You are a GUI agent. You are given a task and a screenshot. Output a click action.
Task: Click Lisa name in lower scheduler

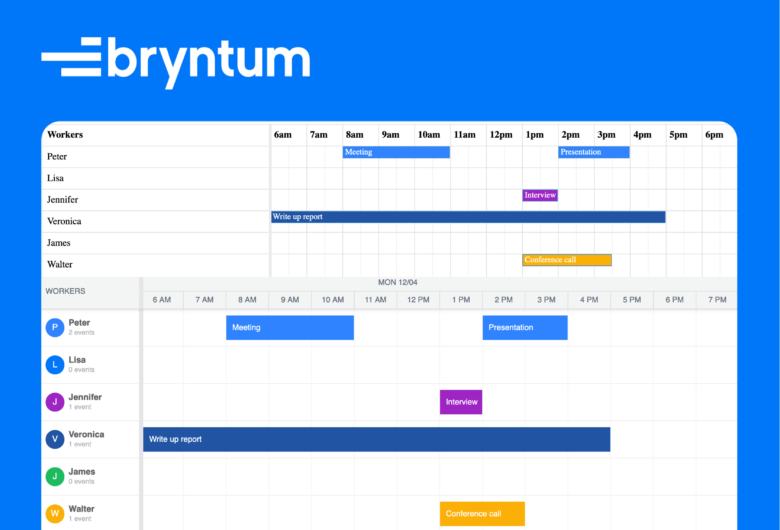point(77,360)
